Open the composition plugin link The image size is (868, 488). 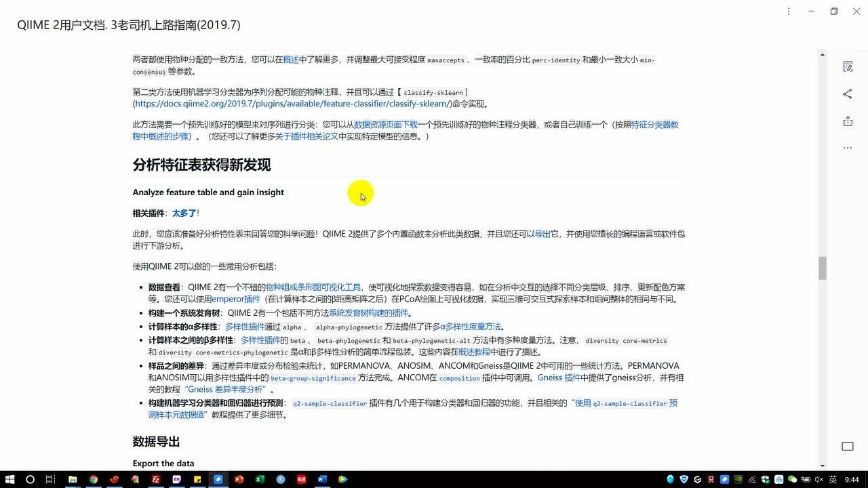coord(459,378)
